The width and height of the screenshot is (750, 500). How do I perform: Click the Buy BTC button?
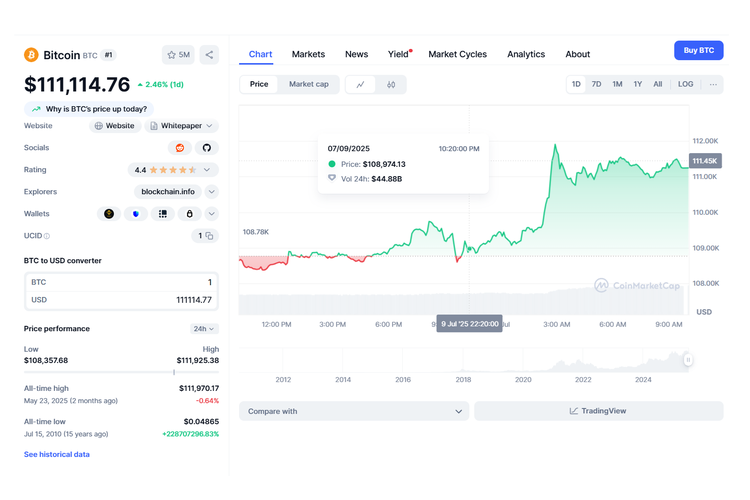698,50
